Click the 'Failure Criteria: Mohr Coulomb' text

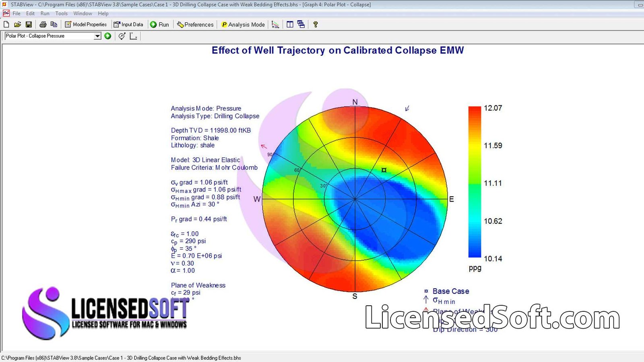[214, 167]
